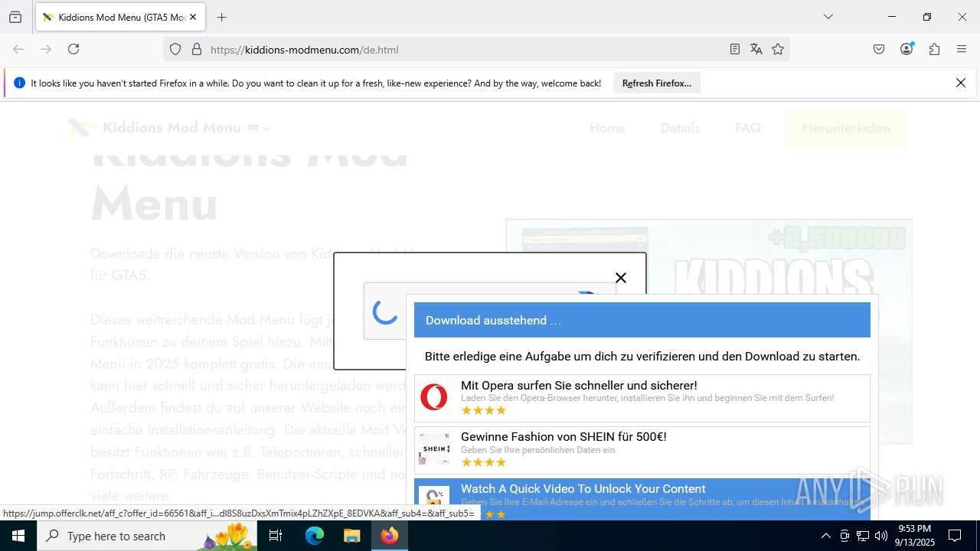This screenshot has height=551, width=980.
Task: Click the SHEIN offer thumbnail
Action: [x=434, y=450]
